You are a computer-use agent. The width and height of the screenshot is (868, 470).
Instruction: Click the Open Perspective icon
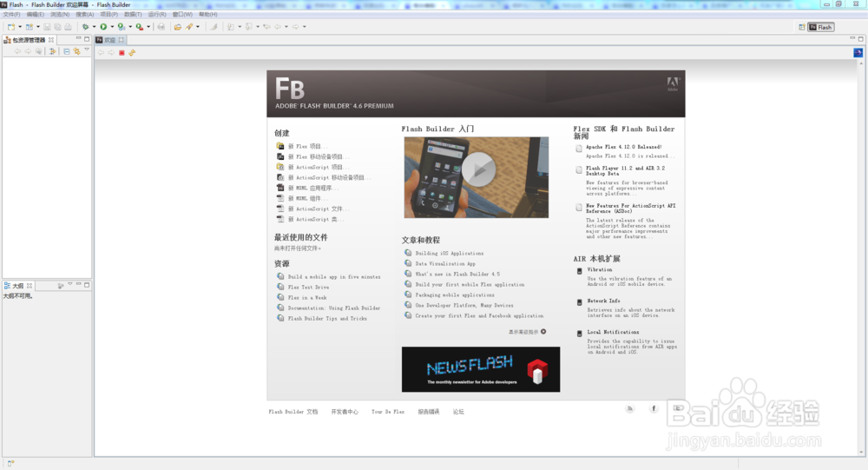pyautogui.click(x=801, y=27)
